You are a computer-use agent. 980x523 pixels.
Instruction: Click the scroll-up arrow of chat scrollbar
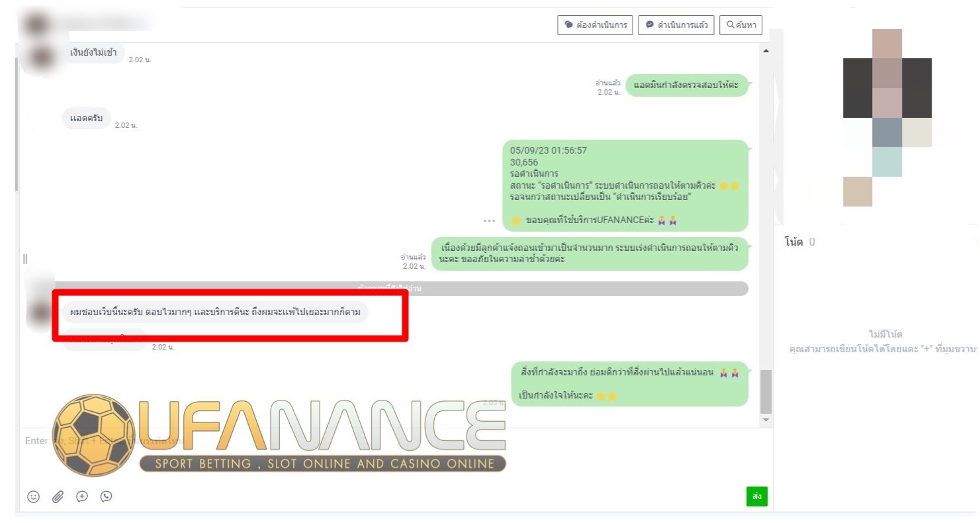coord(766,51)
